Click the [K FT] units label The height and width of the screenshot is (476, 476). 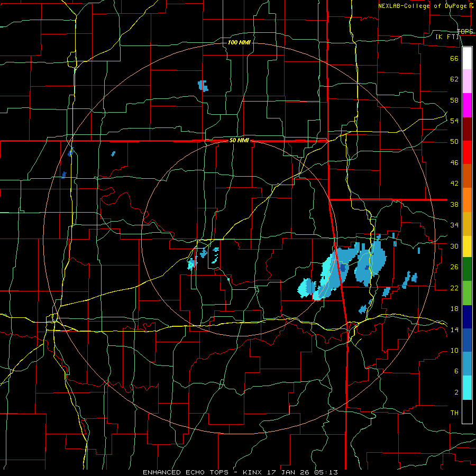click(447, 37)
